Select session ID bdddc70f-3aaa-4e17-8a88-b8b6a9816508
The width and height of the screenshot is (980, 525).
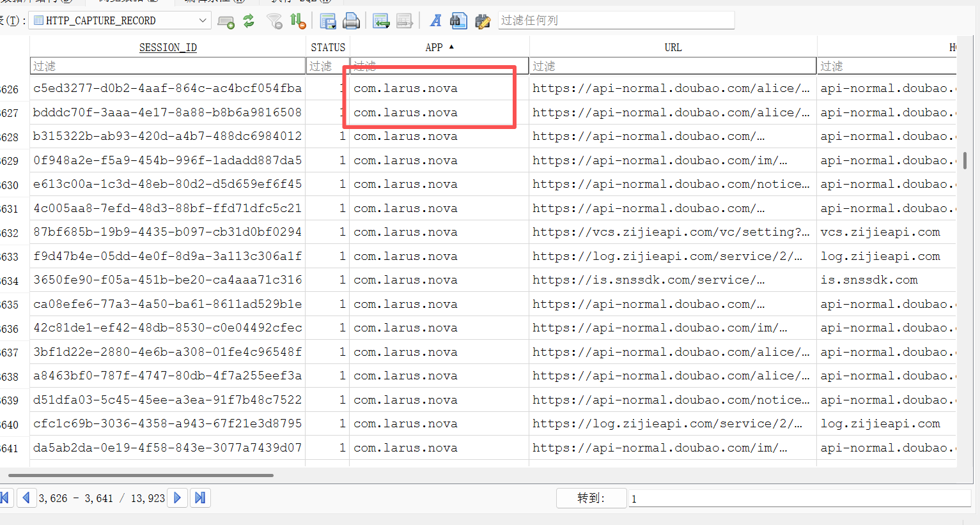[167, 112]
